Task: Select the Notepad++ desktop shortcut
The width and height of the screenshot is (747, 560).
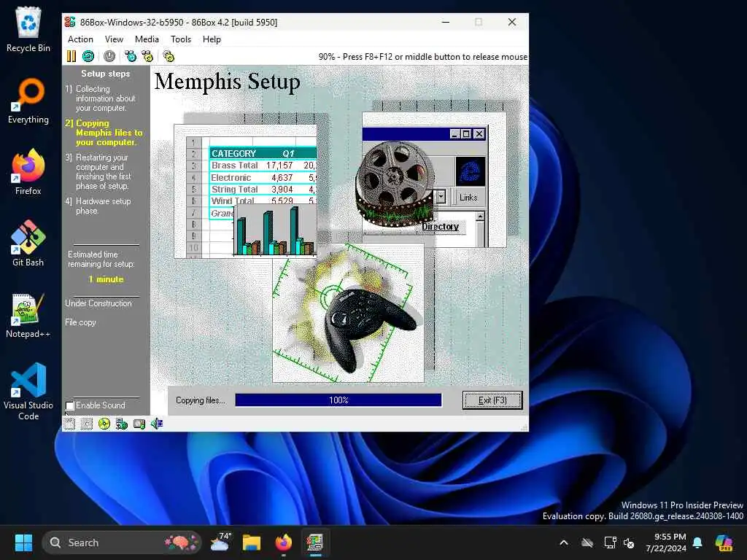Action: 28,315
